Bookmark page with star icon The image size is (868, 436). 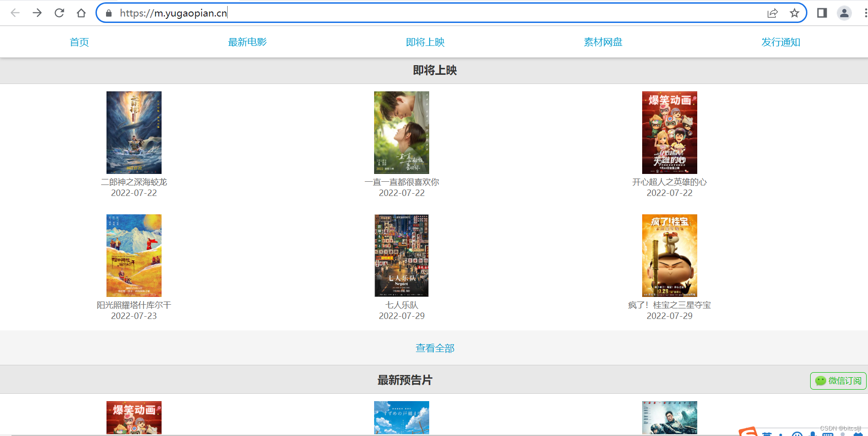click(x=795, y=13)
